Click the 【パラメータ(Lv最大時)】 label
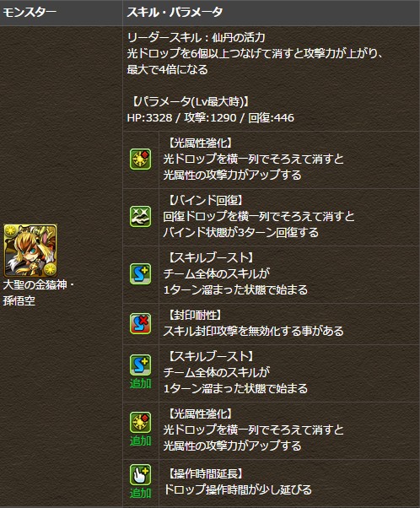The image size is (420, 508). (x=190, y=102)
